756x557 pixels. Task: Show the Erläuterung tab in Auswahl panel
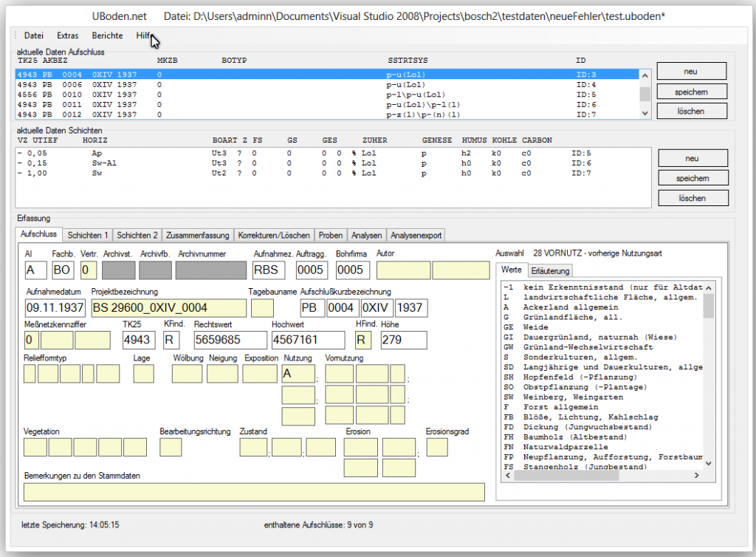[x=549, y=271]
